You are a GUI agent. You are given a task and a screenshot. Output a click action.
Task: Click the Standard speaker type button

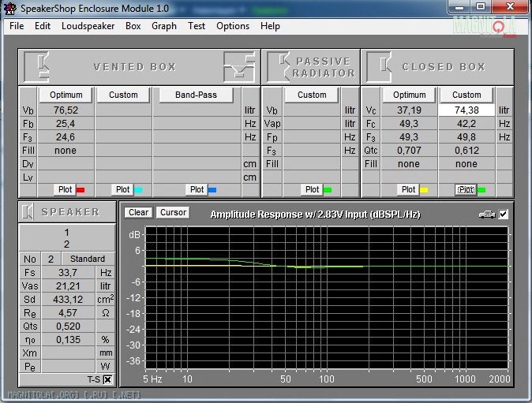click(x=88, y=259)
